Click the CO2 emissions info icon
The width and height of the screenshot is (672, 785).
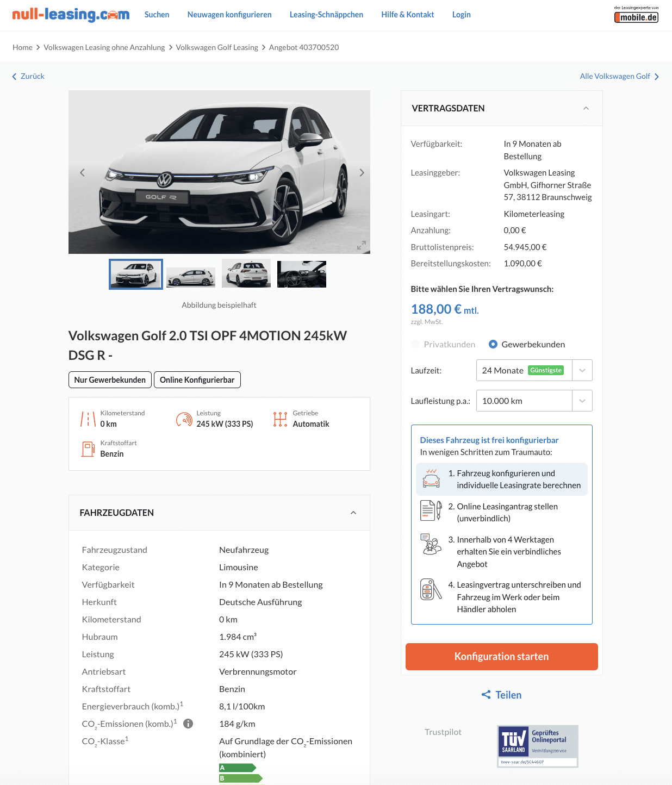[188, 724]
